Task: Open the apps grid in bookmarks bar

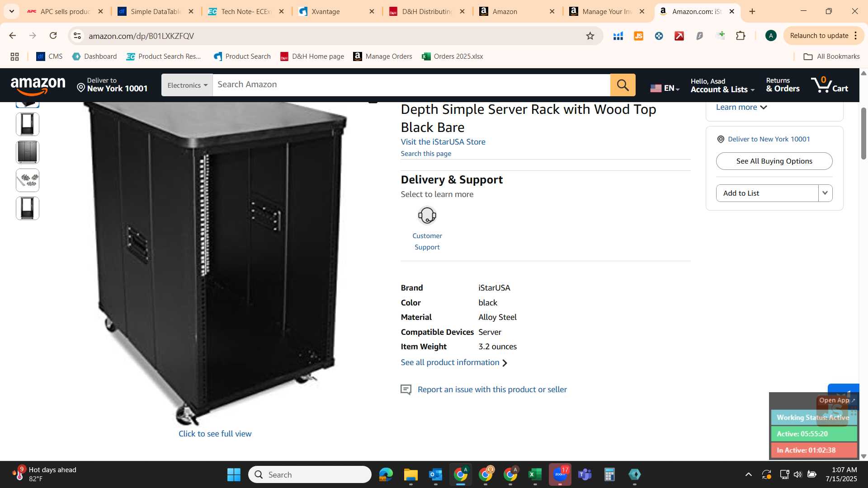Action: pyautogui.click(x=14, y=56)
